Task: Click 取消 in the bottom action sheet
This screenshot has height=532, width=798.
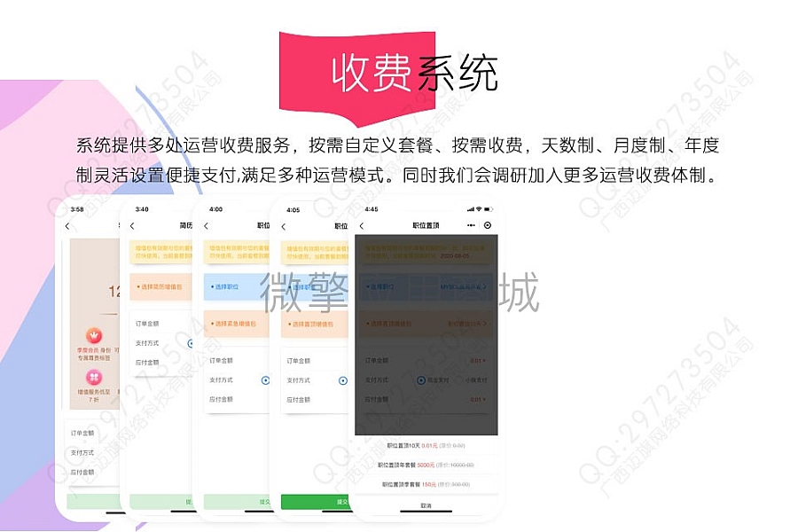Action: (x=426, y=505)
